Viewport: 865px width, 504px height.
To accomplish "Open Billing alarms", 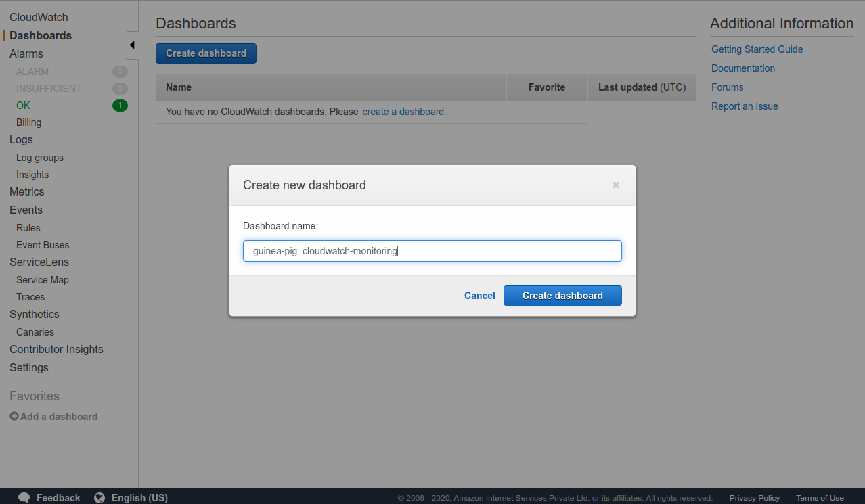I will (28, 122).
